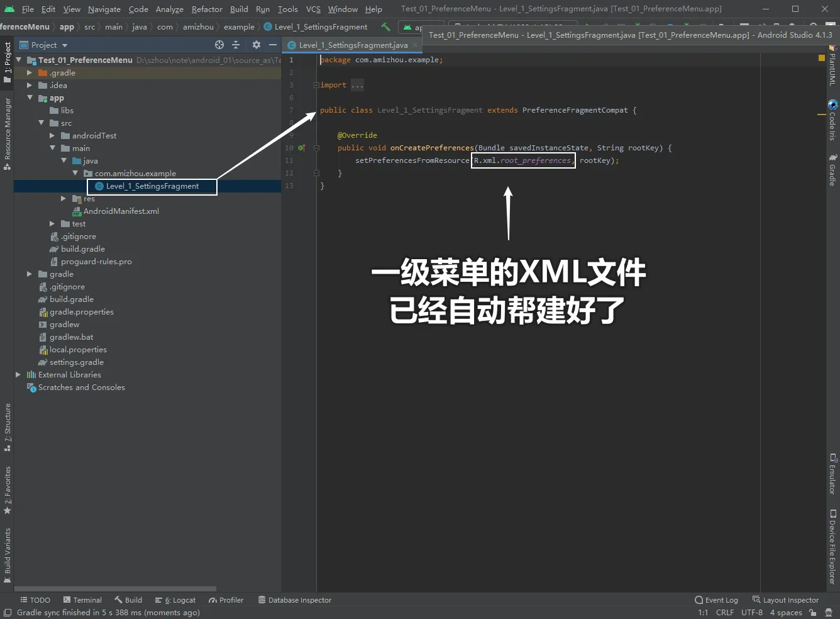Open the TODO tool window
This screenshot has width=840, height=619.
click(35, 600)
